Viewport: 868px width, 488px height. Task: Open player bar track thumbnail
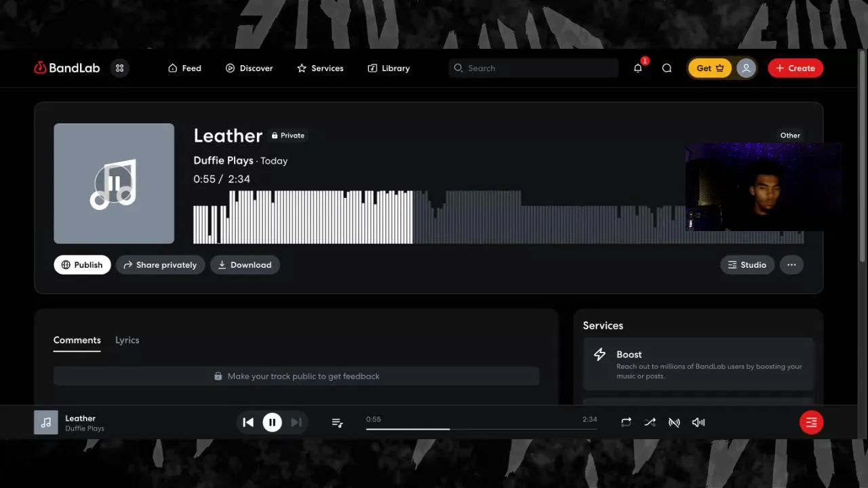46,422
